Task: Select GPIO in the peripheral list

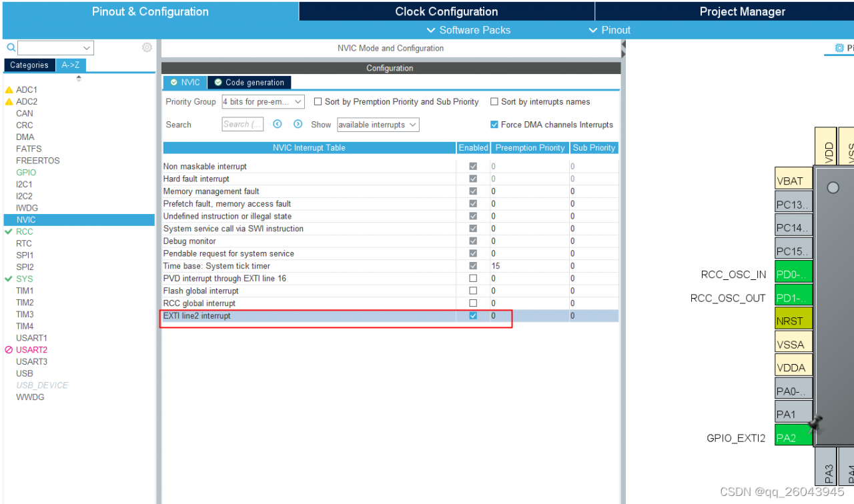Action: [26, 173]
